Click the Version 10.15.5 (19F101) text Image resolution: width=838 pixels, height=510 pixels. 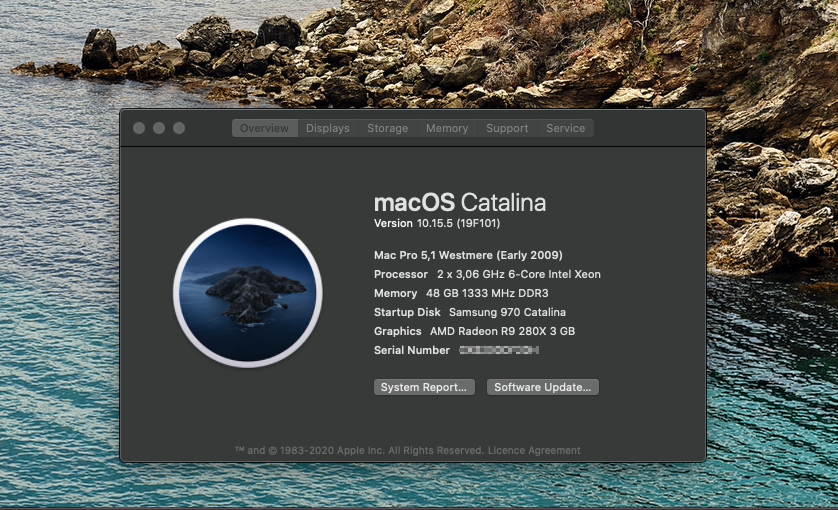point(437,223)
